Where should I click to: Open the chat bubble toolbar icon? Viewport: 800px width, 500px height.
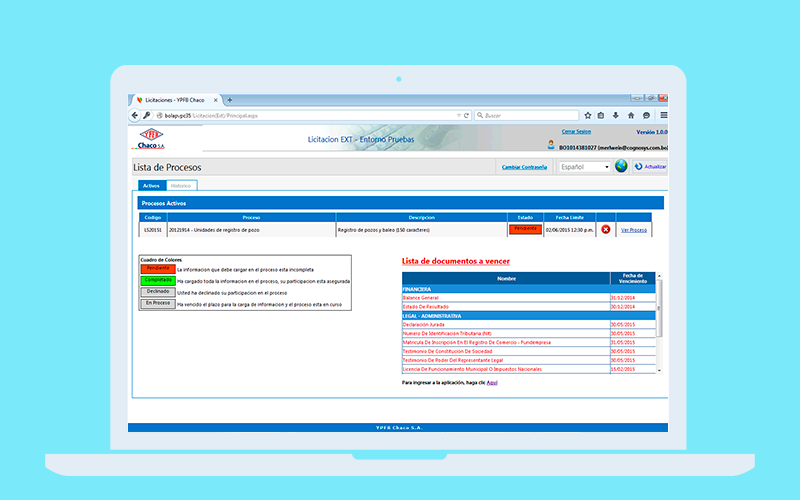pos(646,115)
